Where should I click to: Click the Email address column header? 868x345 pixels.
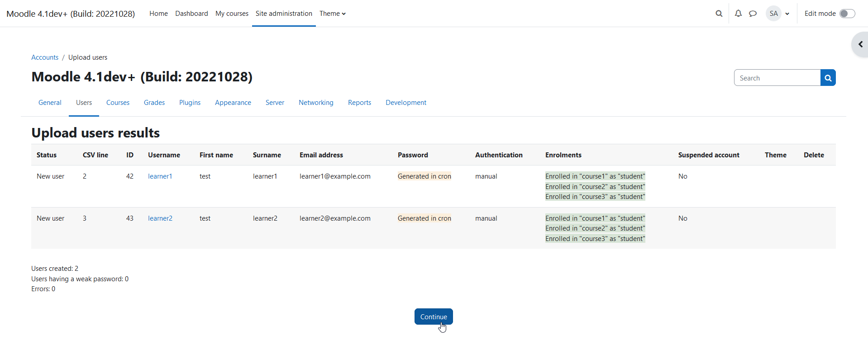click(x=321, y=155)
